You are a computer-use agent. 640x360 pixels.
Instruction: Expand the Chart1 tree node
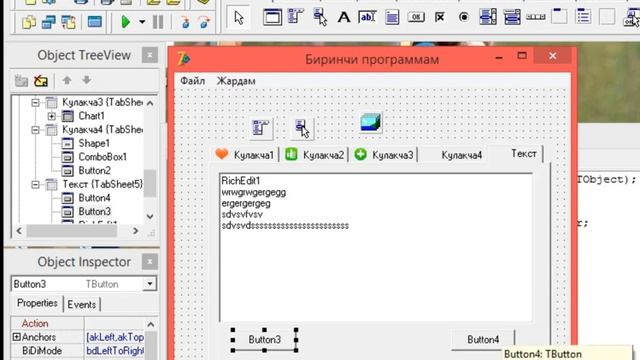(52, 116)
